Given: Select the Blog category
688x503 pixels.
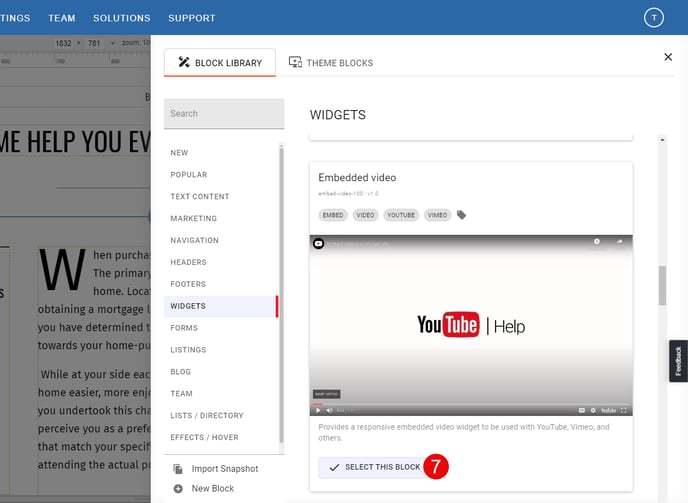Looking at the screenshot, I should pyautogui.click(x=180, y=372).
